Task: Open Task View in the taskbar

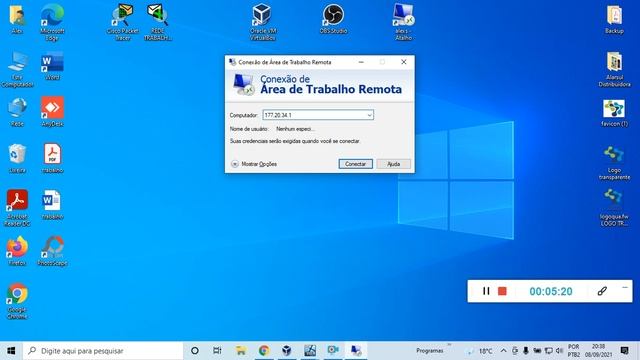Action: point(217,350)
